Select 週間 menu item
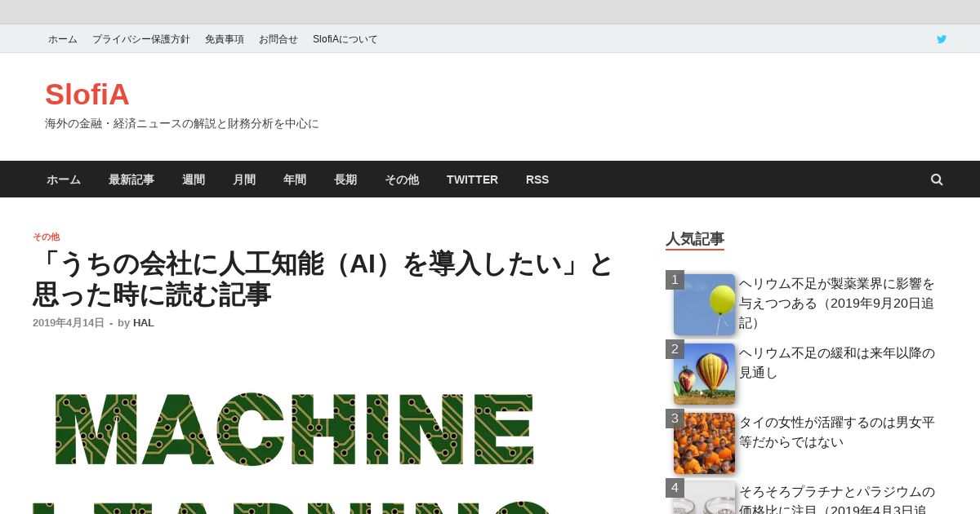 coord(194,179)
